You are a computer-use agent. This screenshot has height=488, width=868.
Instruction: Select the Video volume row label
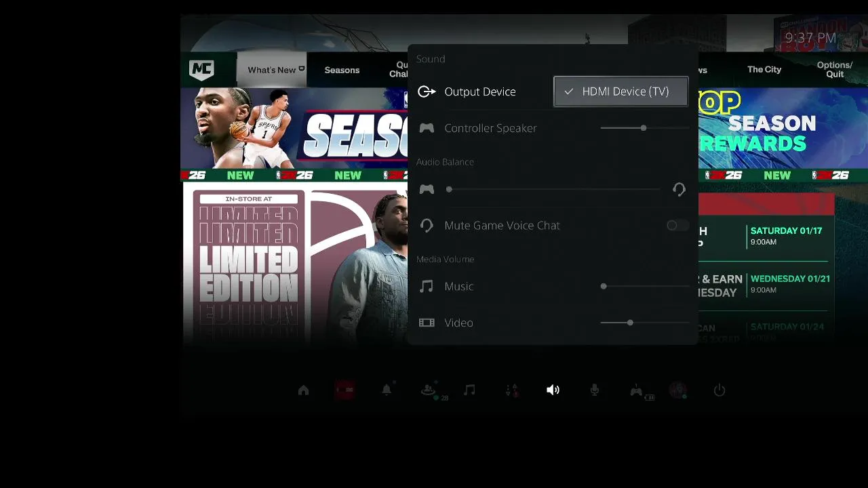[x=458, y=323]
